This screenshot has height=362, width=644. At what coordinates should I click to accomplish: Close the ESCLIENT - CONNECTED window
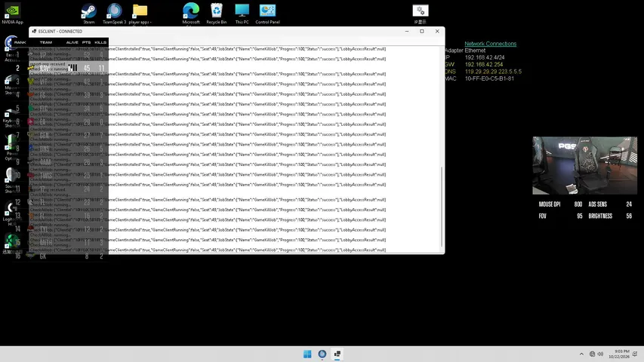[x=437, y=31]
